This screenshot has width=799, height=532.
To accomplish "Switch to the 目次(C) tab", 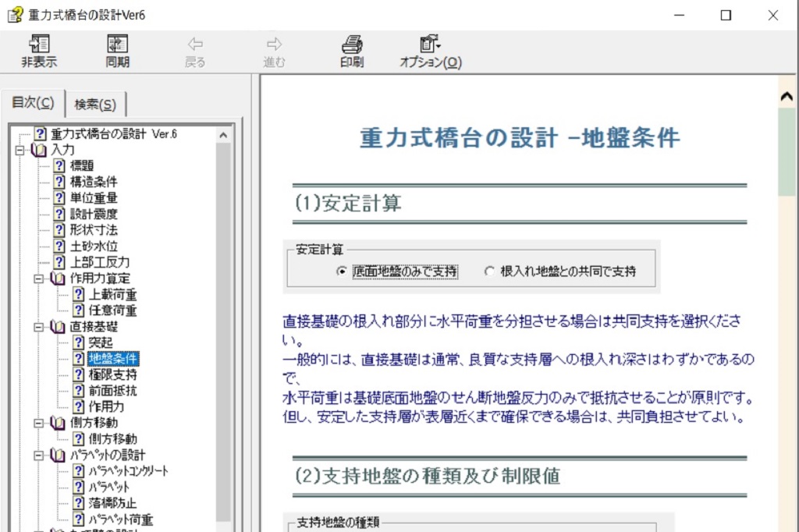I will (33, 103).
